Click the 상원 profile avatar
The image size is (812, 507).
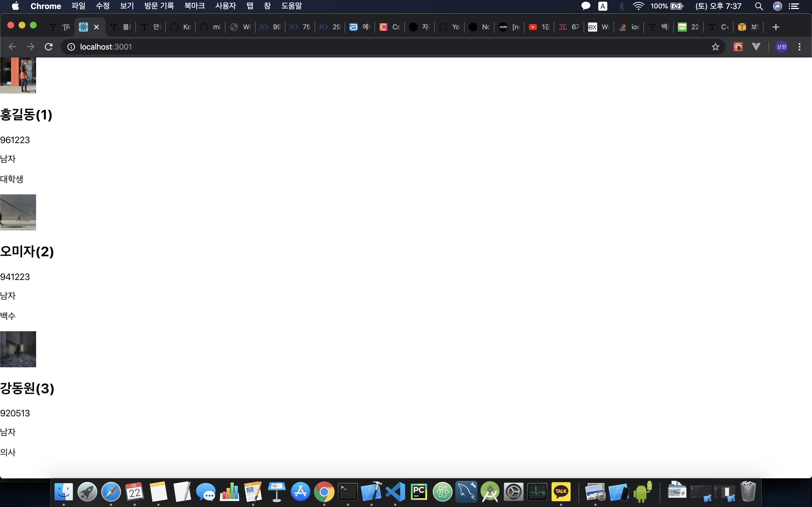pyautogui.click(x=782, y=46)
